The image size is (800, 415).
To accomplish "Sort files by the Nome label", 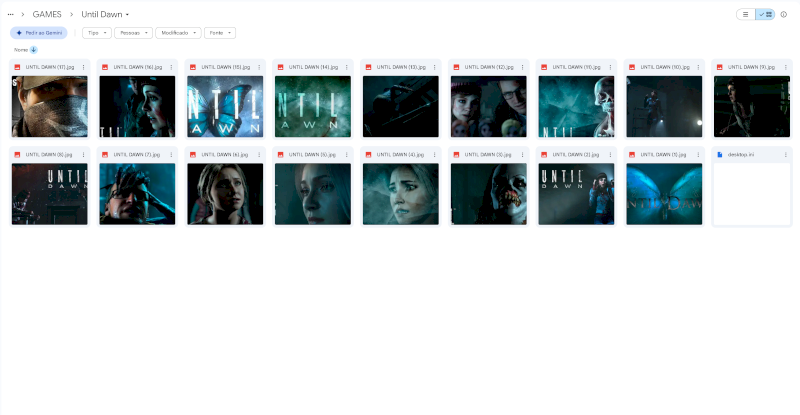I will pyautogui.click(x=21, y=50).
